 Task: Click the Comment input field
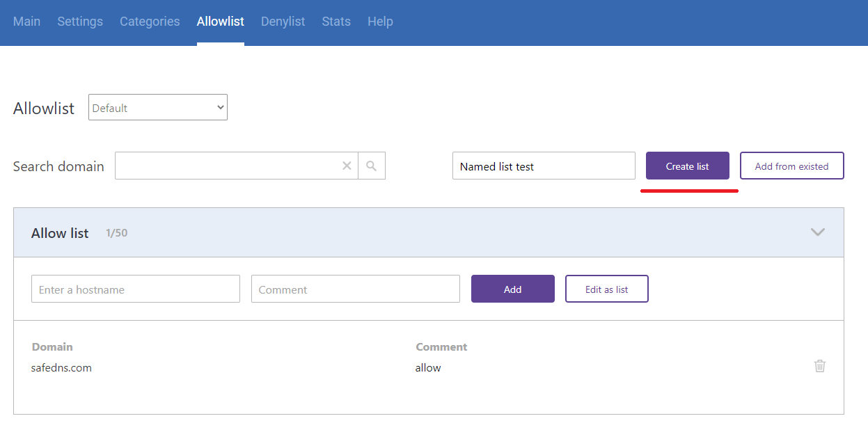click(x=356, y=289)
